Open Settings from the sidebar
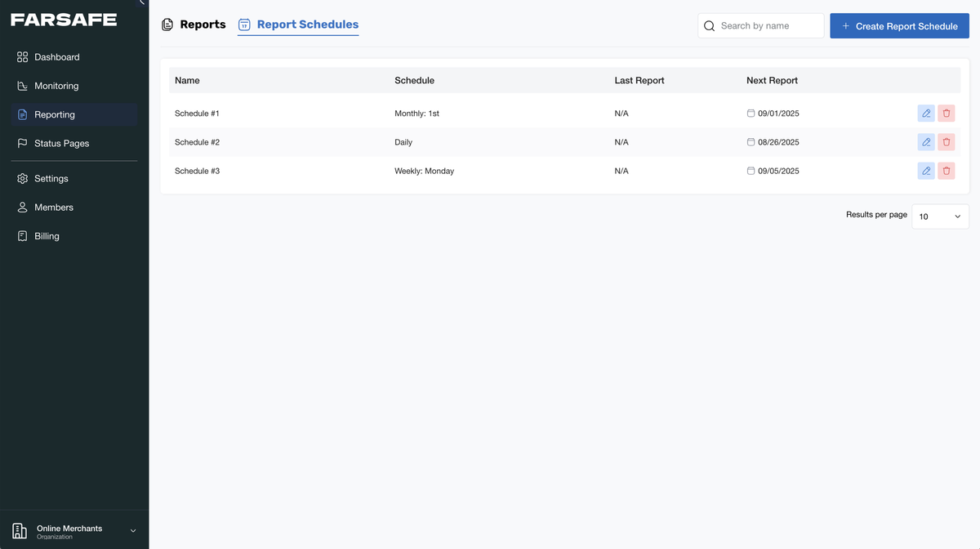Screen dimensions: 980x549 pyautogui.click(x=51, y=178)
